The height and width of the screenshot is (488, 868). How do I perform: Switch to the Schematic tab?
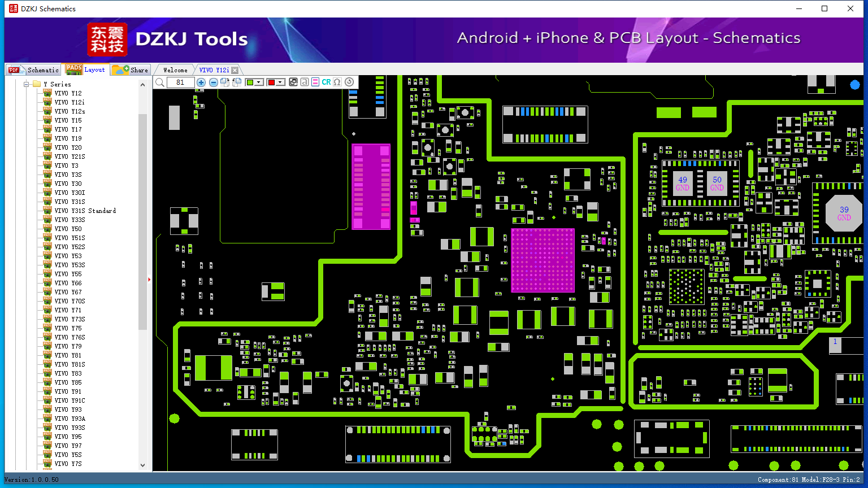click(33, 69)
